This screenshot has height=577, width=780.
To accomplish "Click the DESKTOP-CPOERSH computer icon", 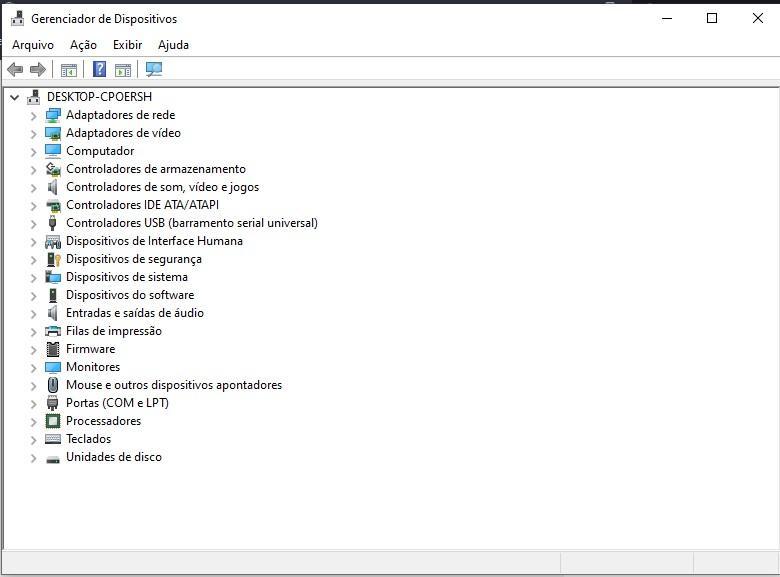I will pos(33,96).
